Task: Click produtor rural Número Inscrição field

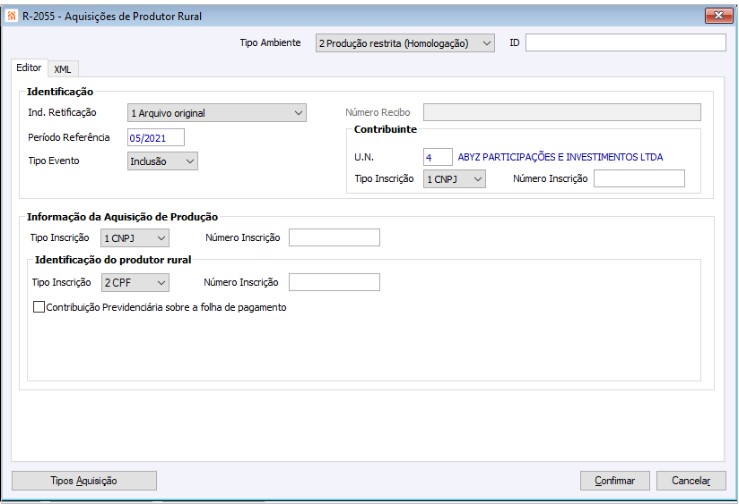Action: pos(334,282)
